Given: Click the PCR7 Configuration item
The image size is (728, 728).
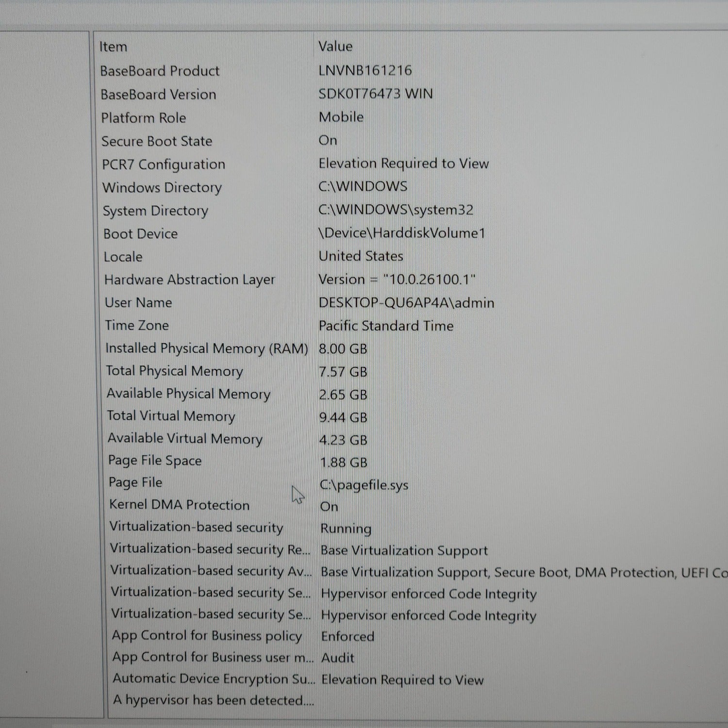Looking at the screenshot, I should tap(164, 165).
